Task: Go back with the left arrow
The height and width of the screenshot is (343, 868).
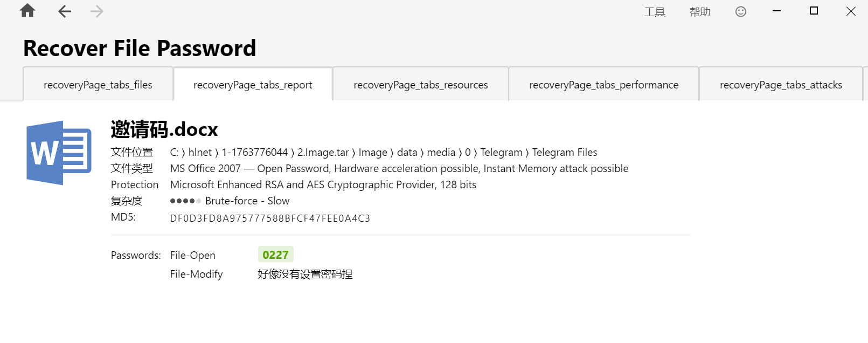Action: pos(65,11)
